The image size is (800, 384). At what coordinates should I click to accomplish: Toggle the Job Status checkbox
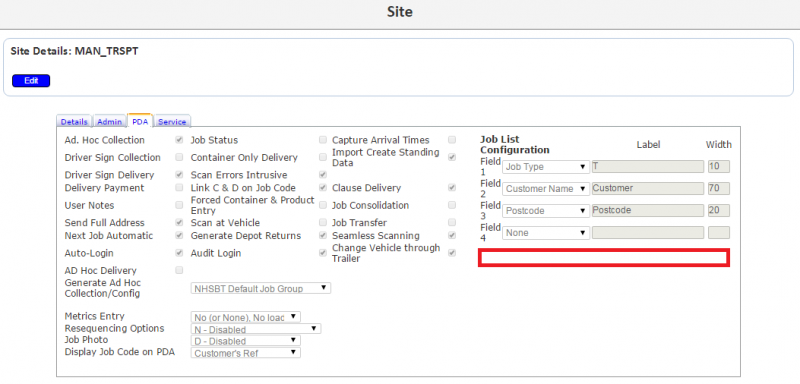point(322,140)
